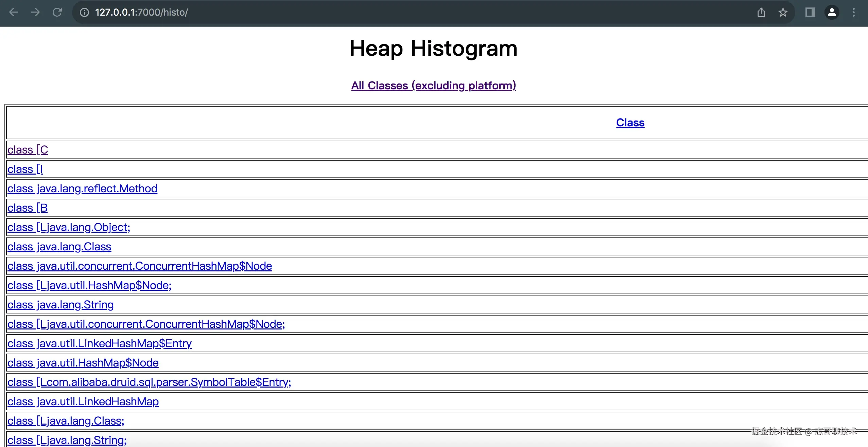The height and width of the screenshot is (447, 868).
Task: Reload the heap histogram page
Action: [x=57, y=13]
